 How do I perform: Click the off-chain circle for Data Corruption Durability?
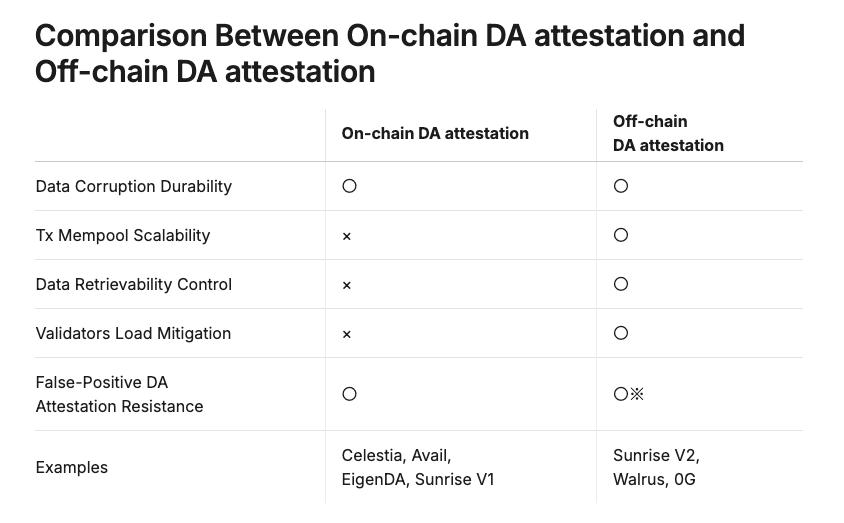[x=621, y=186]
